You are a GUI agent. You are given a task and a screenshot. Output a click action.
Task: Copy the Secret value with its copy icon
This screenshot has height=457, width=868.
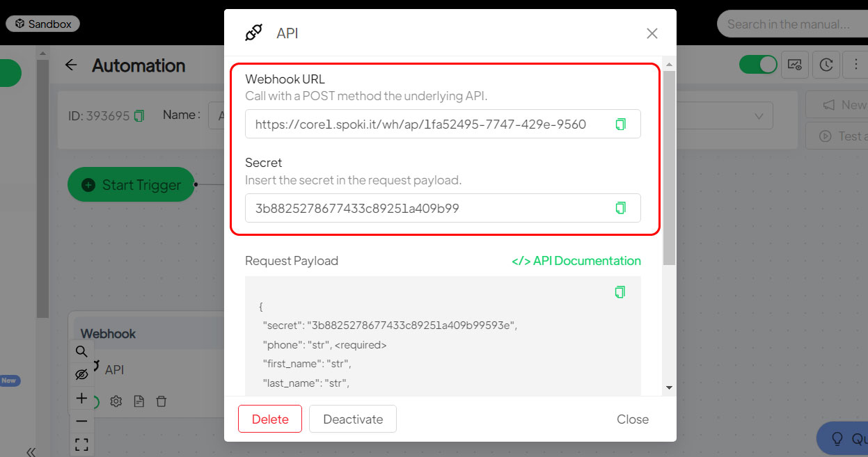tap(620, 208)
